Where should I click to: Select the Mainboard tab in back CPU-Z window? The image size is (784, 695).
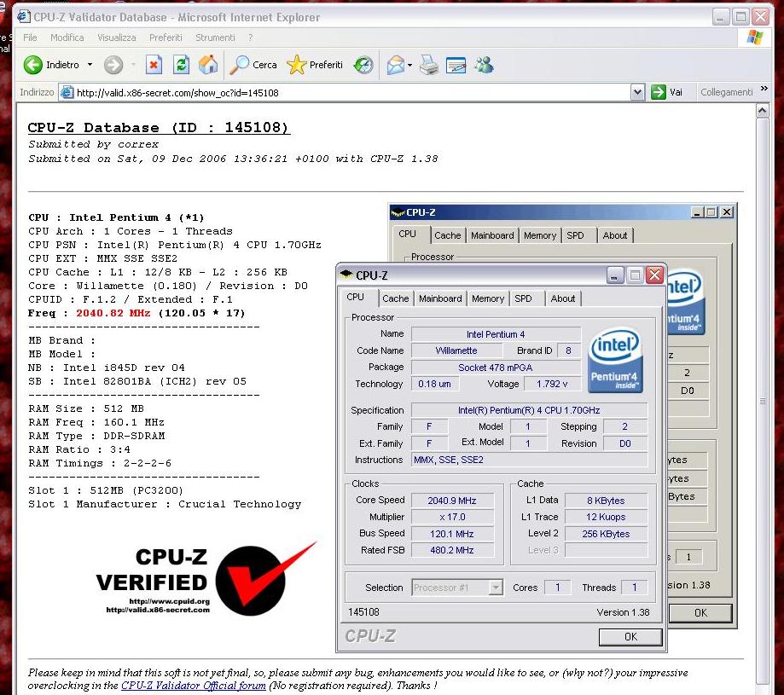[x=492, y=235]
